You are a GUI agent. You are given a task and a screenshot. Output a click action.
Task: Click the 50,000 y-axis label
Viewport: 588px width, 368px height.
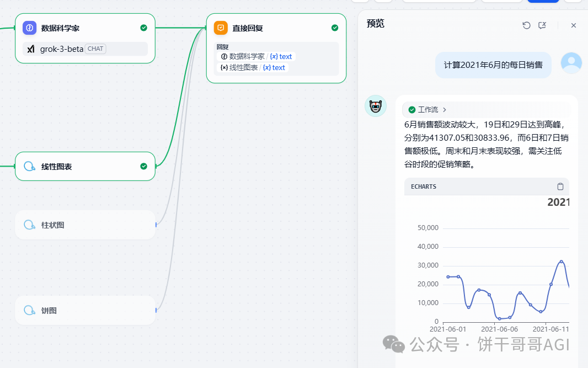point(428,228)
